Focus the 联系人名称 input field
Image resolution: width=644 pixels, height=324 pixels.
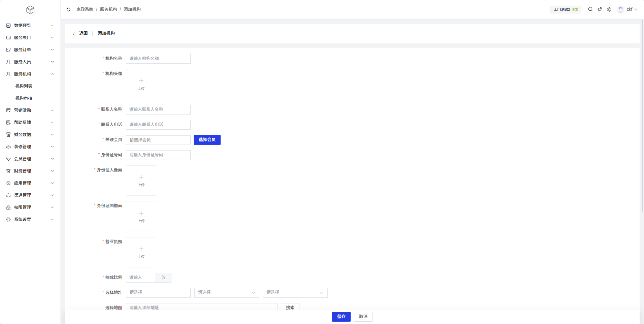point(158,109)
